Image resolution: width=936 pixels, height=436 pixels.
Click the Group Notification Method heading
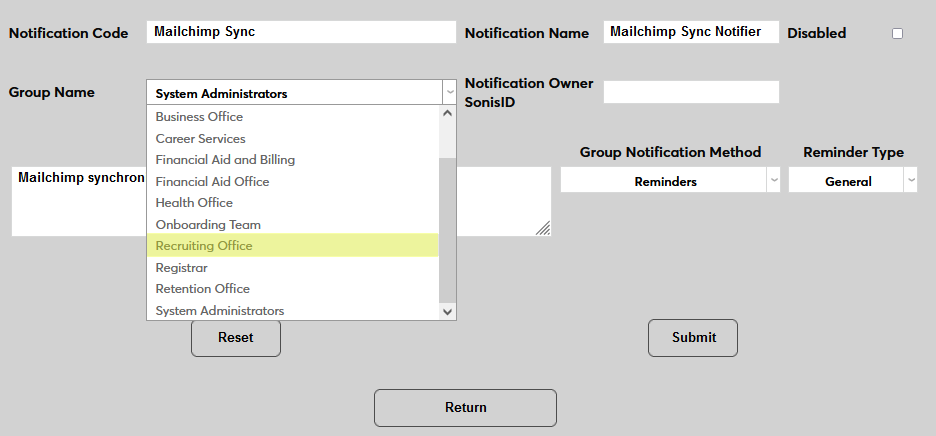[670, 152]
